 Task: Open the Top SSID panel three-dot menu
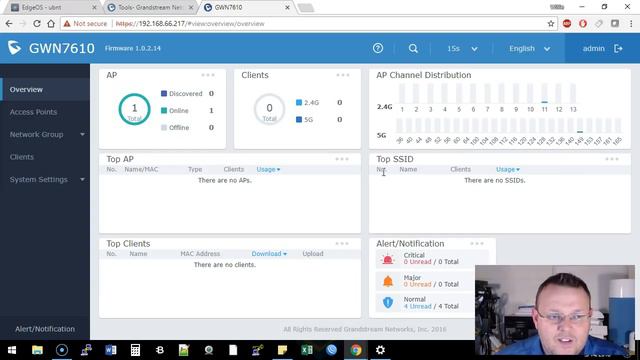coord(612,159)
